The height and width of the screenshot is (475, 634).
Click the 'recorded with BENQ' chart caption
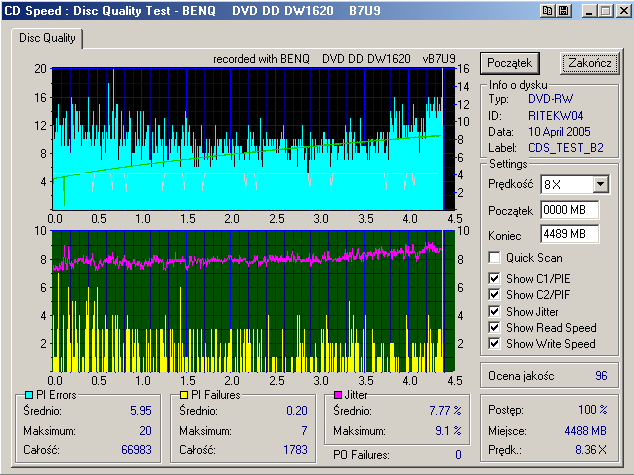pos(334,59)
